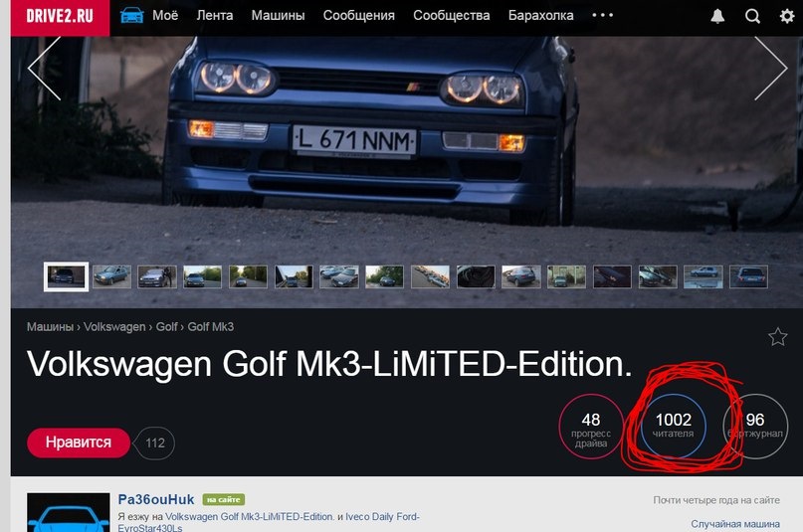Open Барахолка in the top menu
The height and width of the screenshot is (532, 803).
[x=540, y=15]
